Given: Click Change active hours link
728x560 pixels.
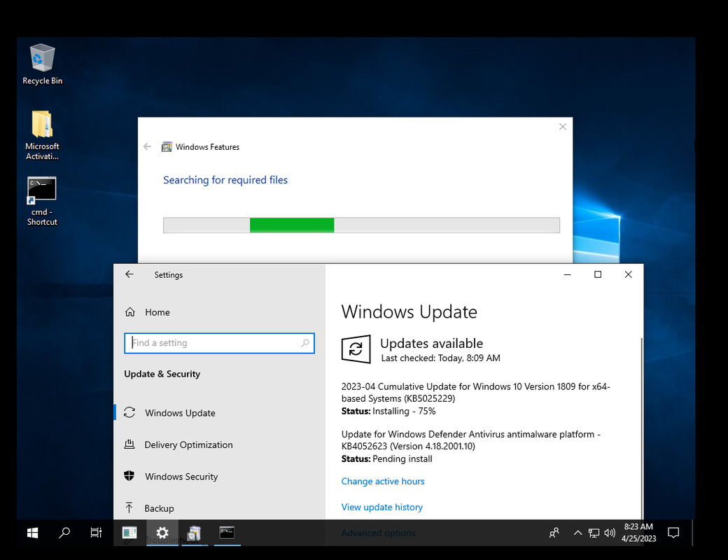Looking at the screenshot, I should point(383,482).
